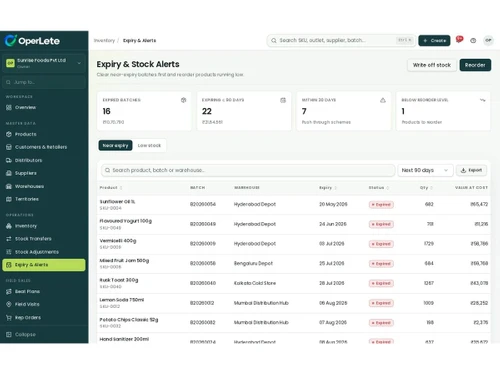500x375 pixels.
Task: Focus the product batch warehouse search
Action: pyautogui.click(x=248, y=170)
